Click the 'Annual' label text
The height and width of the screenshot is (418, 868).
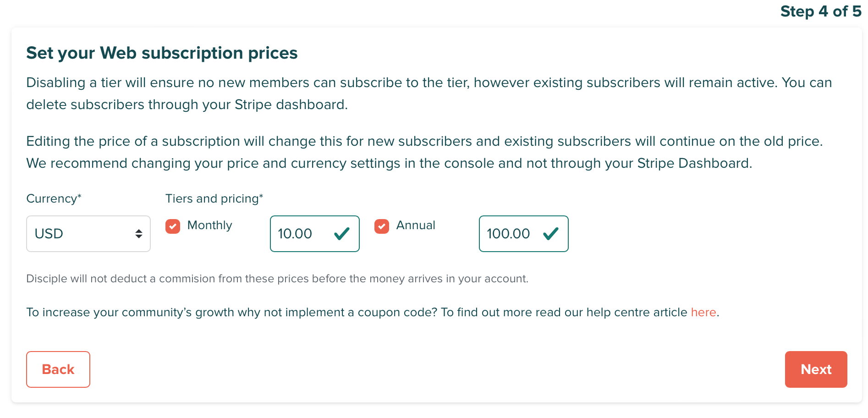tap(416, 225)
